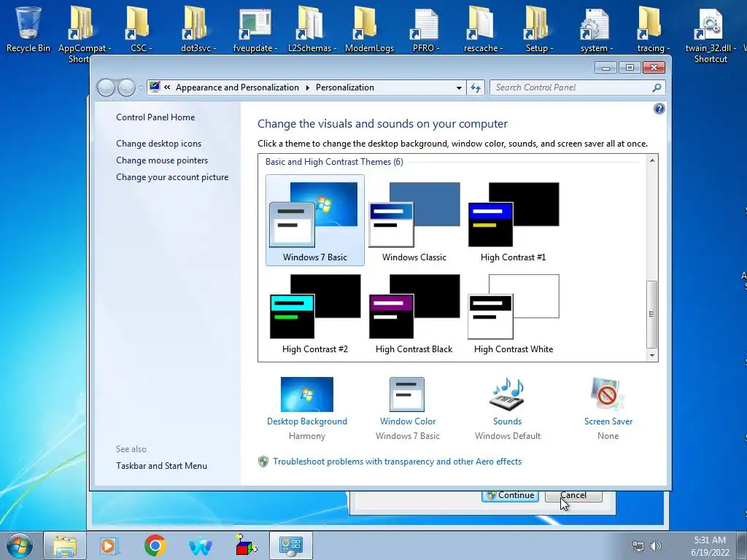The image size is (747, 560).
Task: Click Cancel in the background dialog
Action: click(x=573, y=496)
